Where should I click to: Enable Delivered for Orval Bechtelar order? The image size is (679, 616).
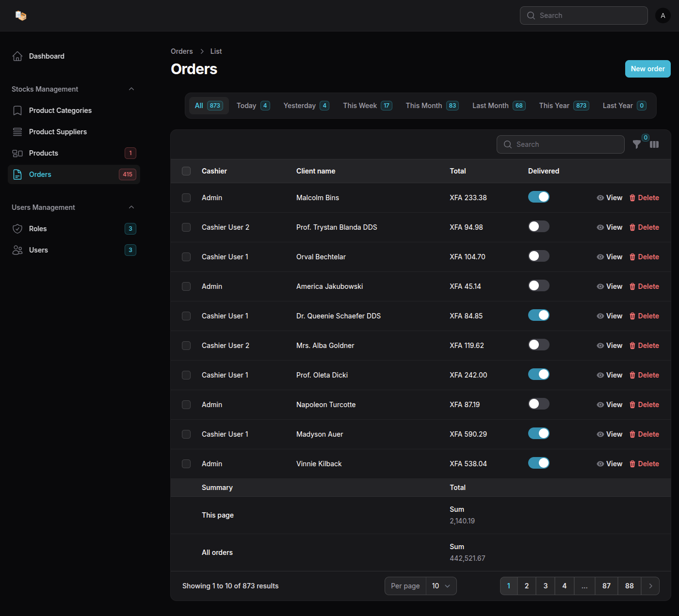tap(538, 256)
